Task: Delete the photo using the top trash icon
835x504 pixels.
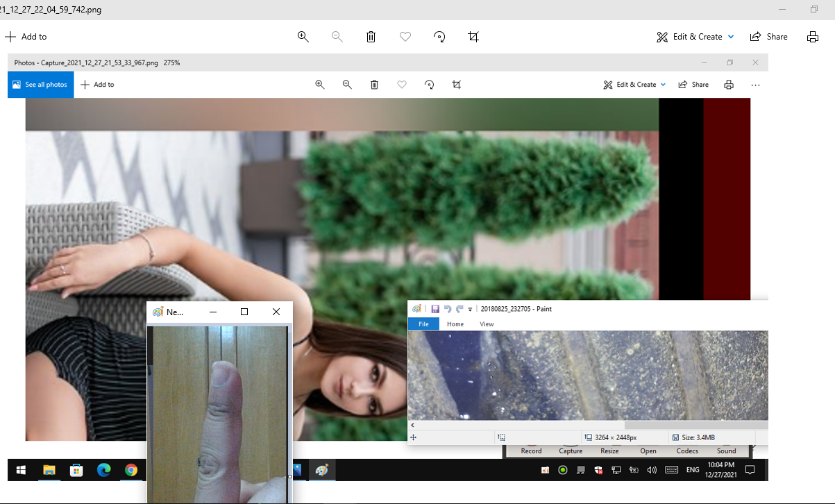Action: (371, 37)
